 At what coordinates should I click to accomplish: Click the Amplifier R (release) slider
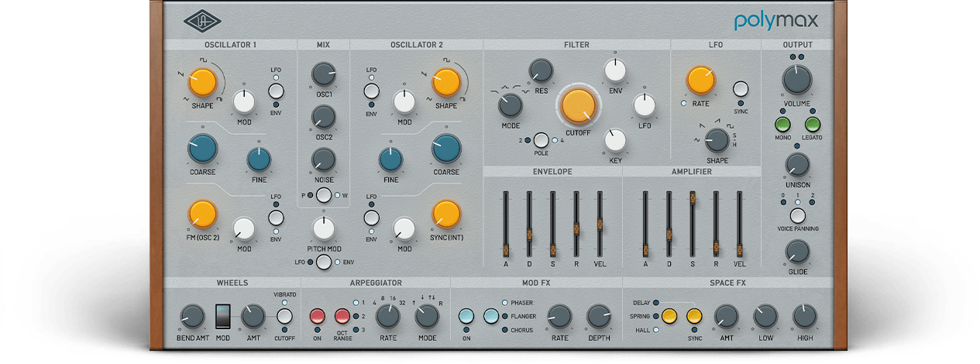pos(716,223)
